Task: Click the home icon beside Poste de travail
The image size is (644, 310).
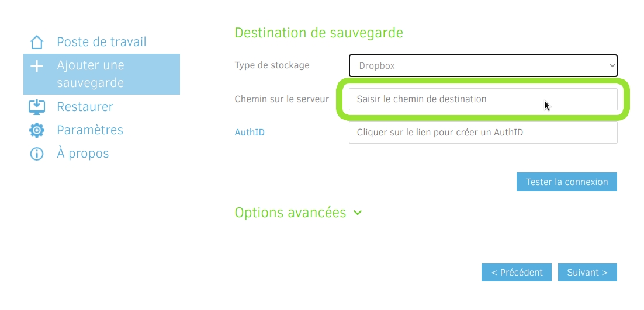Action: coord(37,43)
